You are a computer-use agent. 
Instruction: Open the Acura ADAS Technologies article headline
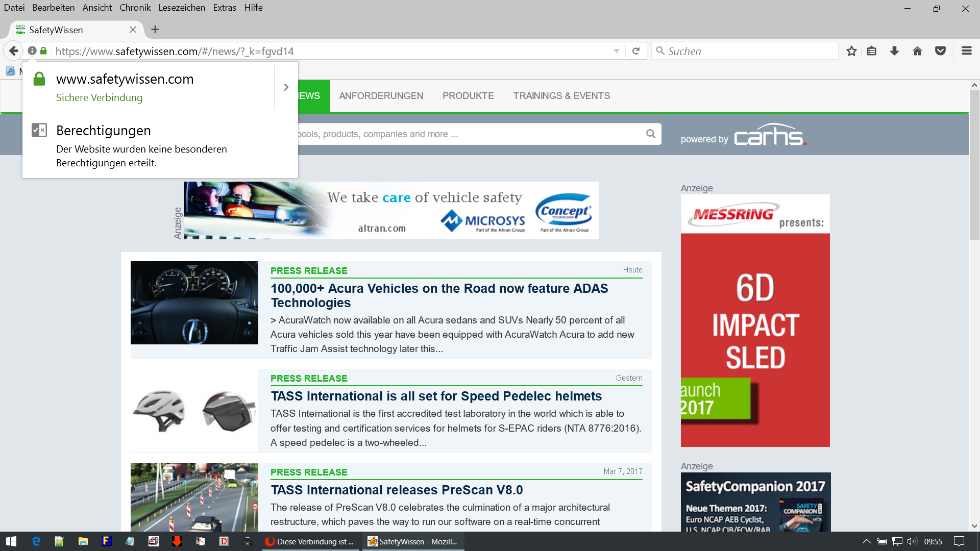(439, 295)
